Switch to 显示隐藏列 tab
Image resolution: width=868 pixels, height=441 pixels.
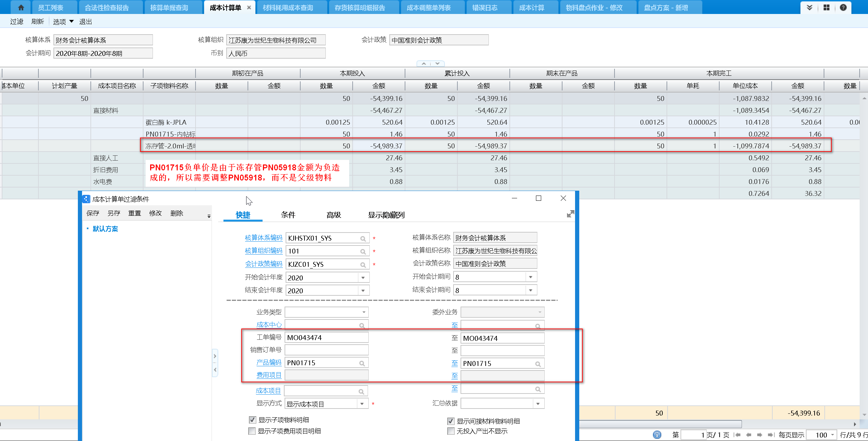click(386, 215)
